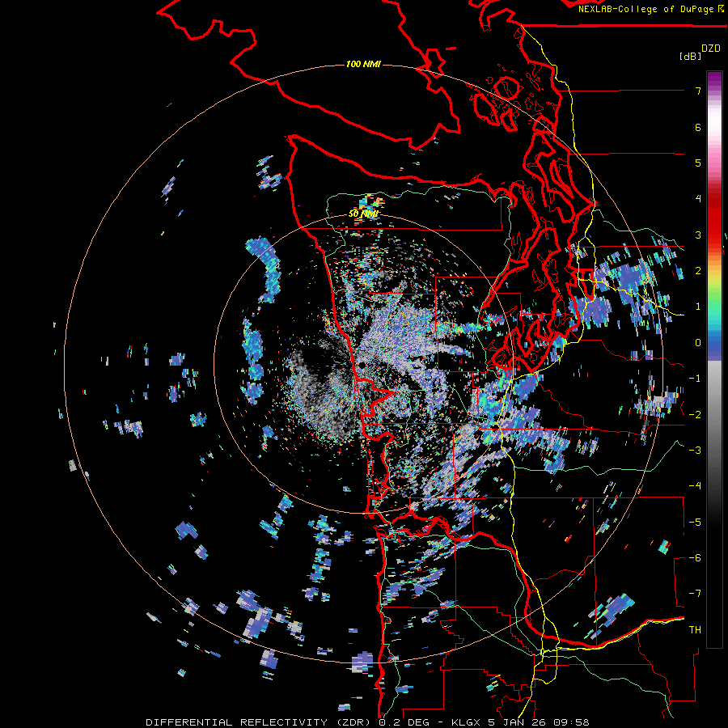
Task: Click the [dB] units label
Action: point(690,57)
